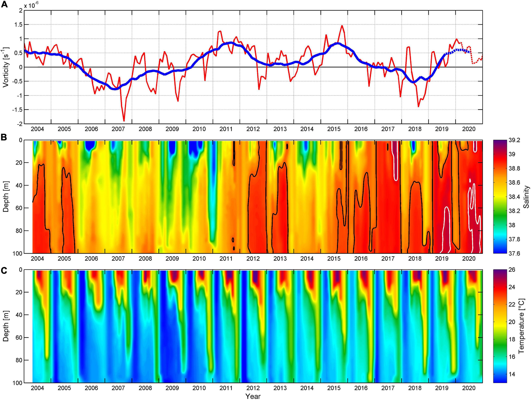Viewport: 532px width, 400px height.
Task: Click the 2015 red vorticity maximum peak
Action: (x=342, y=26)
